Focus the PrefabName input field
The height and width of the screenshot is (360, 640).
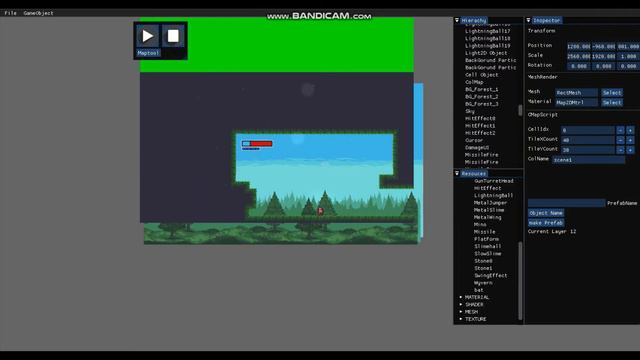tap(567, 203)
